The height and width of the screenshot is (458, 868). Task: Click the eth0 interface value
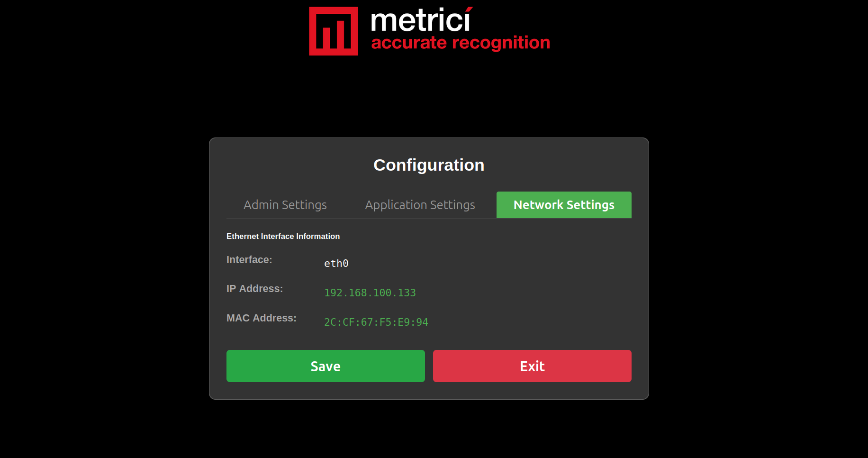click(x=336, y=264)
